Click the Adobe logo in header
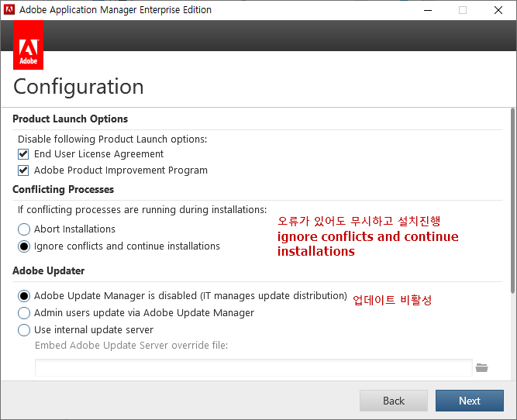517x420 pixels. click(29, 45)
